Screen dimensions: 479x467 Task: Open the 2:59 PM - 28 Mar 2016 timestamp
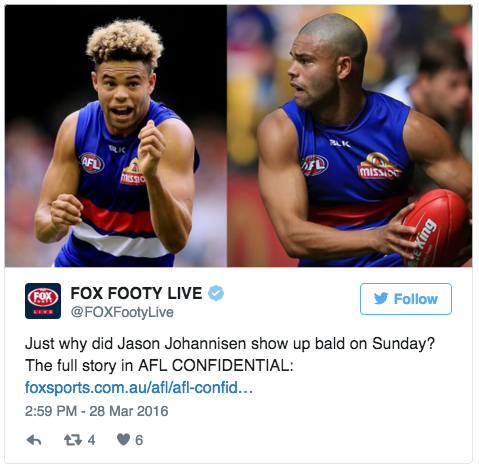[97, 411]
